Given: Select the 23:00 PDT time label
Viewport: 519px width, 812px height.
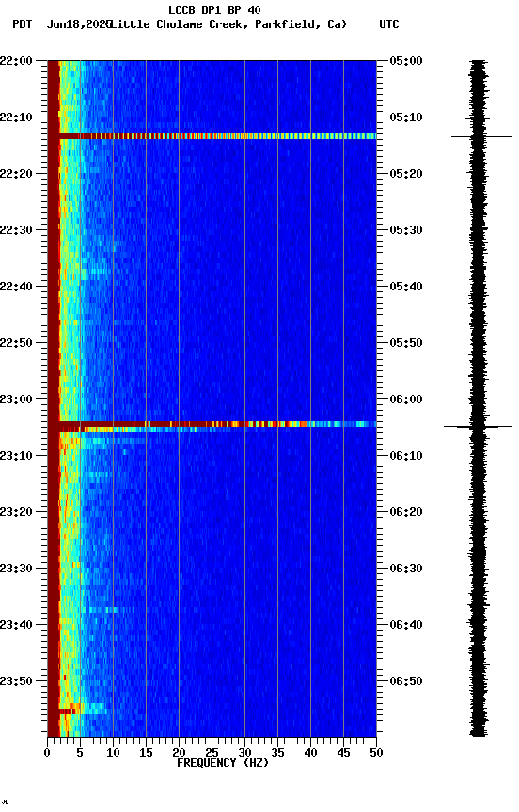Looking at the screenshot, I should [x=16, y=399].
